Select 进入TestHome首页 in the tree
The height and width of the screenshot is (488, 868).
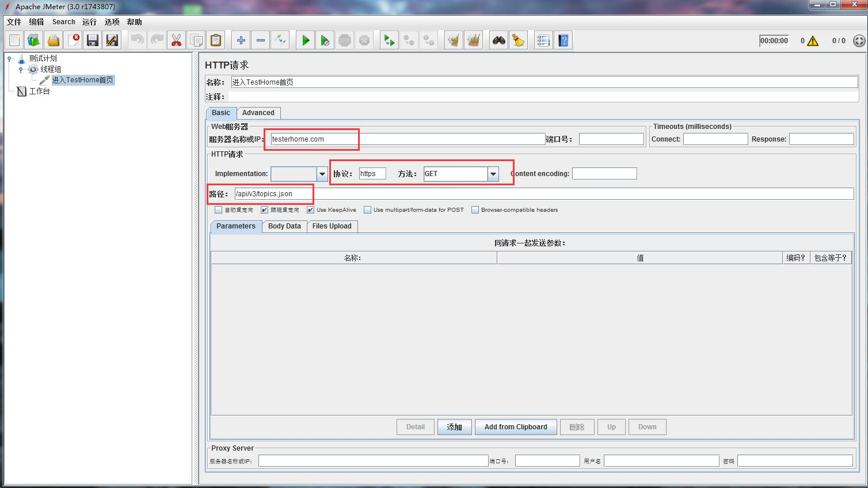[83, 80]
